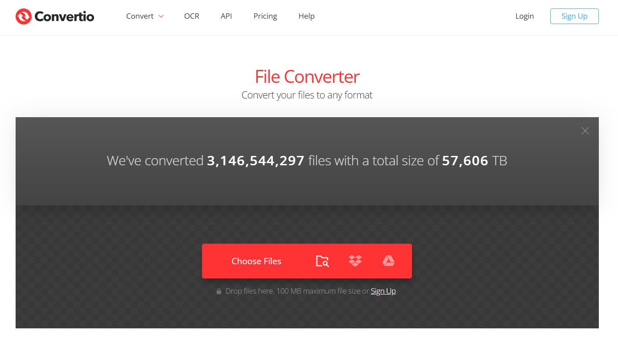This screenshot has height=364, width=618.
Task: Open the OCR menu item
Action: [x=192, y=16]
